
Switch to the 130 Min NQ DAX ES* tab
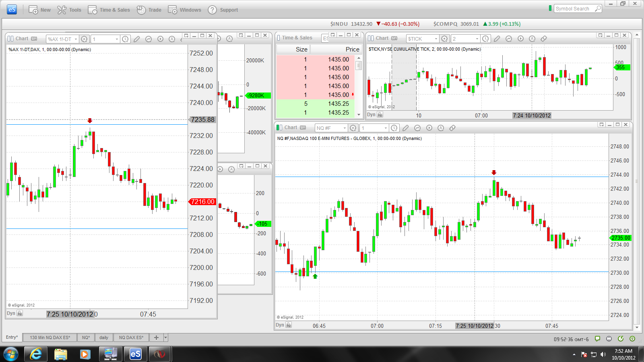tap(50, 337)
